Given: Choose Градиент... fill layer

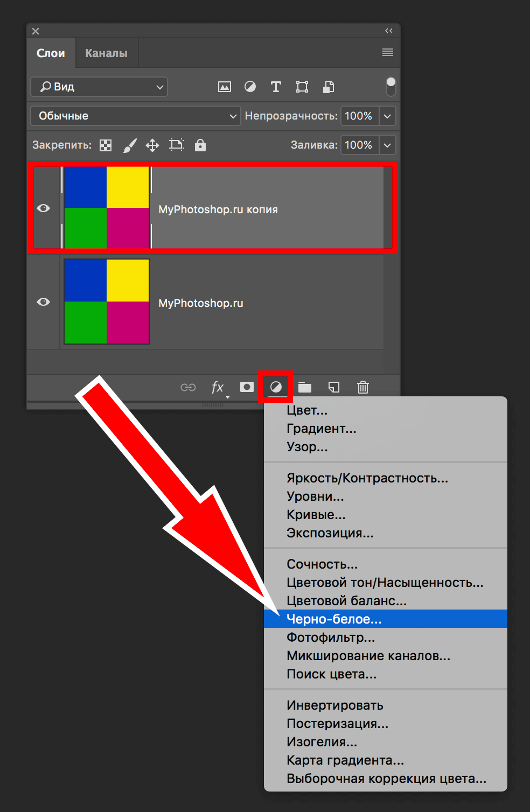Looking at the screenshot, I should [386, 429].
